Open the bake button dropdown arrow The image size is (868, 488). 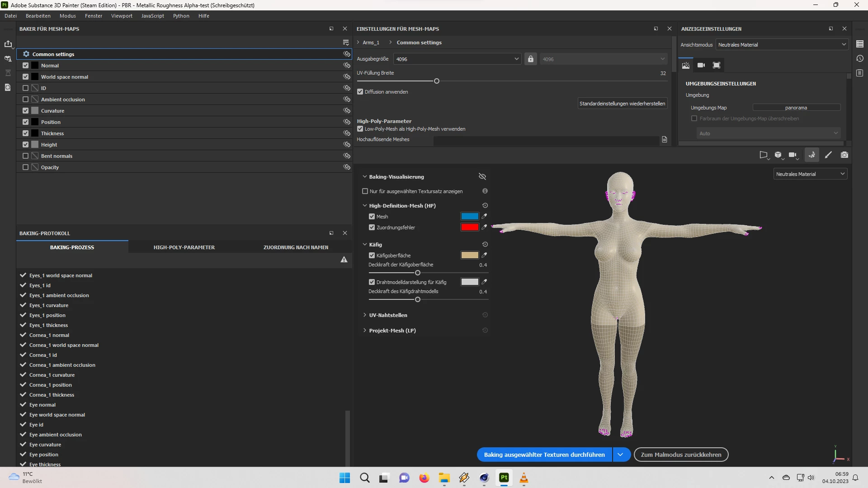click(621, 455)
